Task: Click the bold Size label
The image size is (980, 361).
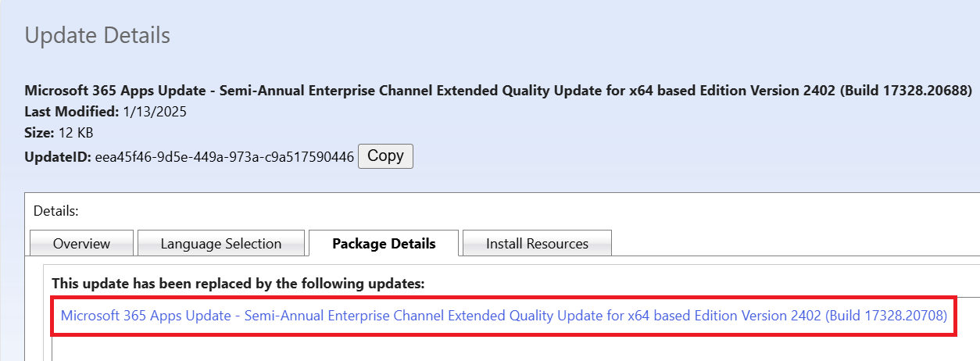Action: coord(40,134)
